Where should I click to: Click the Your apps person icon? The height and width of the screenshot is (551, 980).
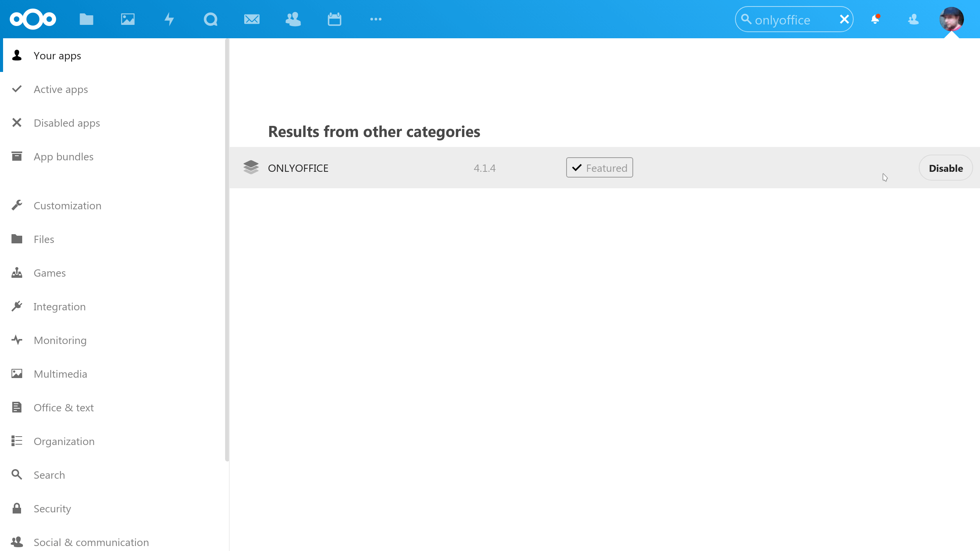(x=17, y=55)
